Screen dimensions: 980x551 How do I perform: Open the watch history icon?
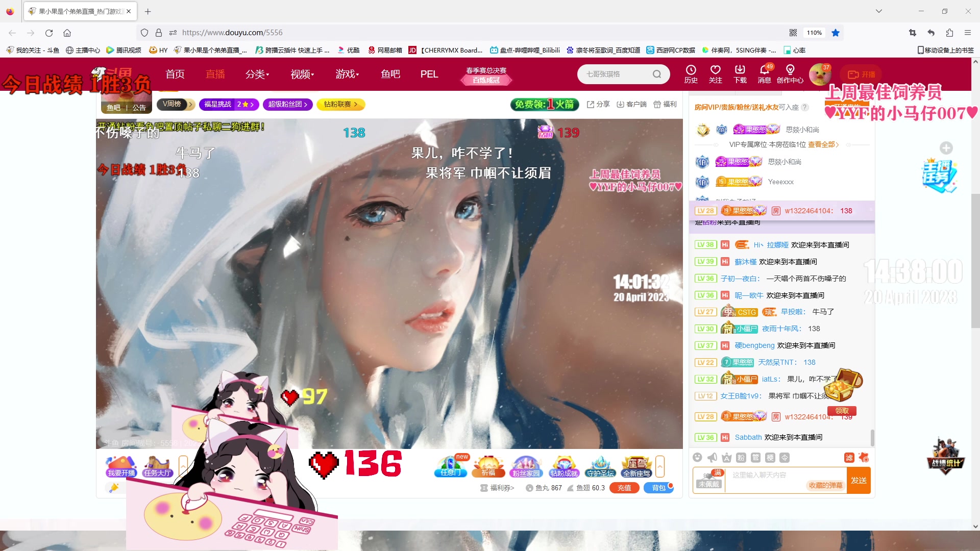click(691, 70)
